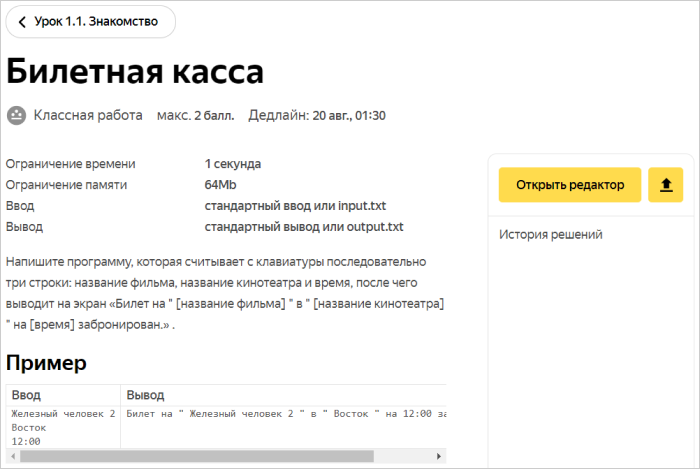Click the example input cell Железный человек 2
The width and height of the screenshot is (700, 469).
(63, 413)
